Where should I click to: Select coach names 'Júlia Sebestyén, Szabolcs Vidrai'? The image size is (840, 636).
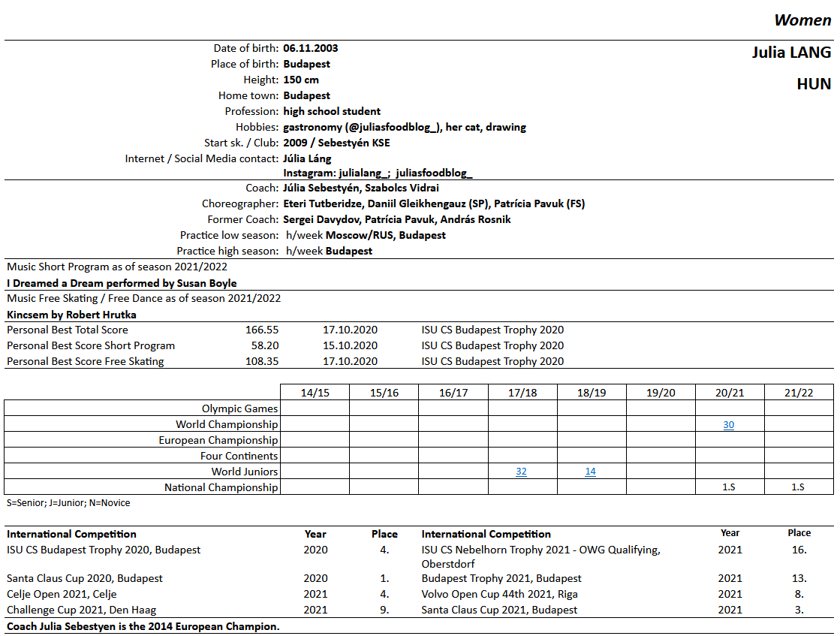pyautogui.click(x=361, y=188)
